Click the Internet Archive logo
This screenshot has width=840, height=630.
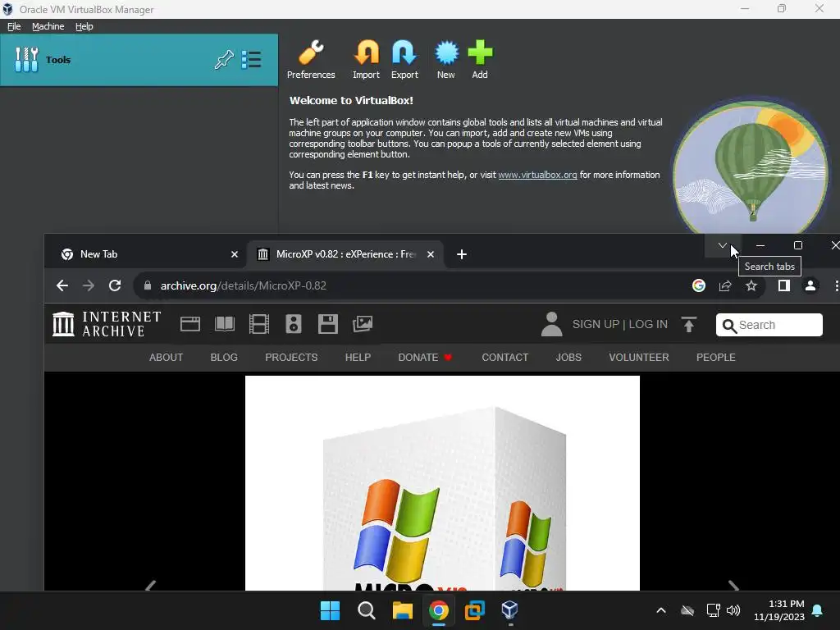pos(107,324)
